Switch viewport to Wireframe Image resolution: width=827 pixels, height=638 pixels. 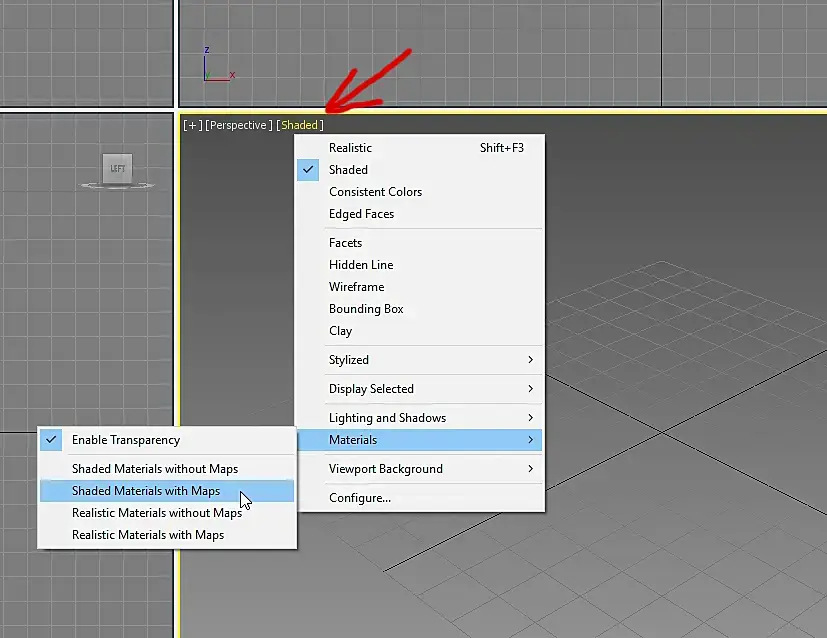[x=420, y=287]
